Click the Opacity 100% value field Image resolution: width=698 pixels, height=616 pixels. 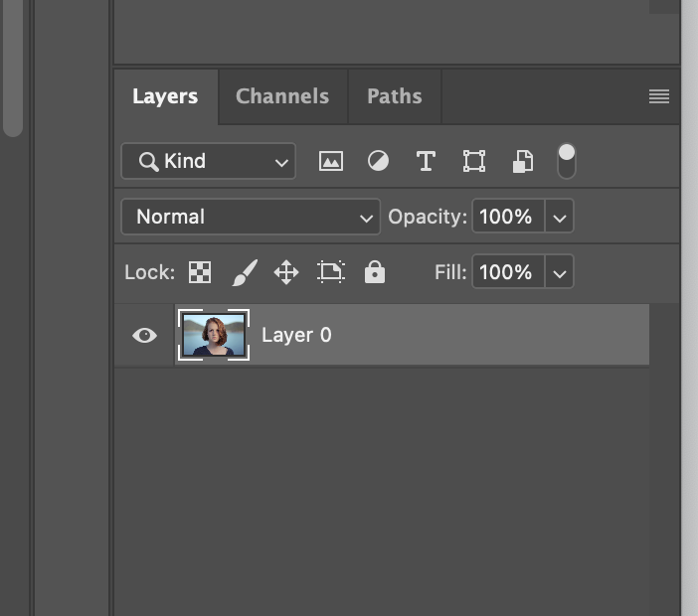click(x=508, y=217)
